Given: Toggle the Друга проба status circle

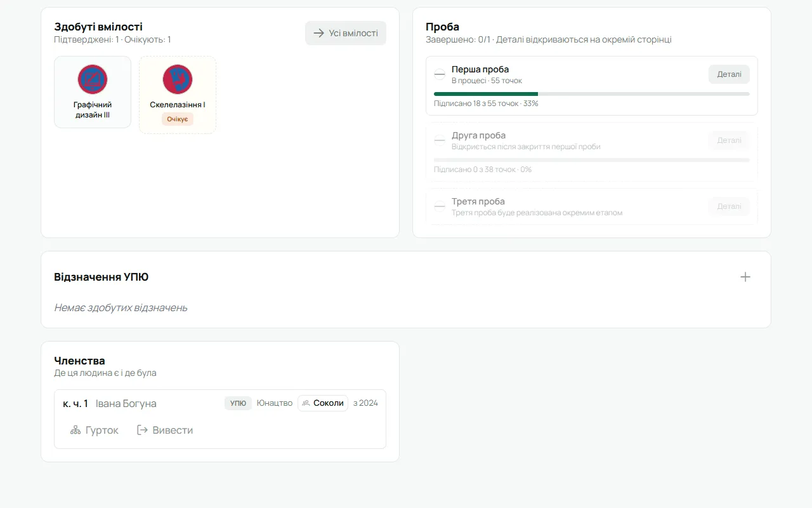Looking at the screenshot, I should [x=440, y=140].
